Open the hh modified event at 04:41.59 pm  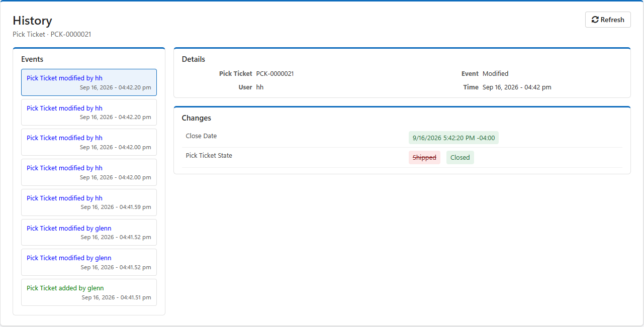89,202
